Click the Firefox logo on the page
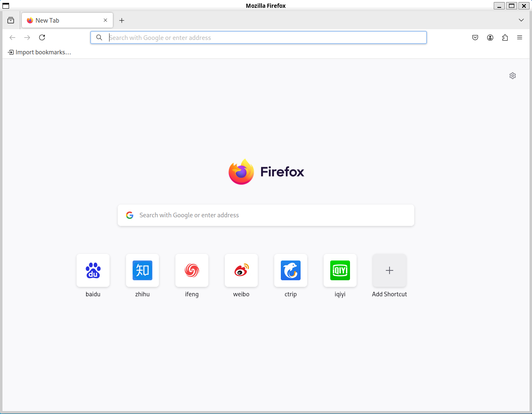Viewport: 532px width, 414px height. 241,172
